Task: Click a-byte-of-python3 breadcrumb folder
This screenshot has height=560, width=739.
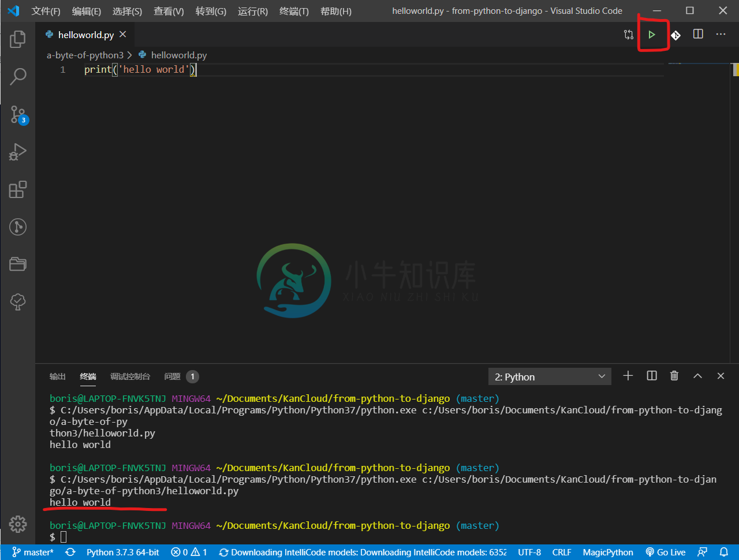Action: click(x=85, y=55)
